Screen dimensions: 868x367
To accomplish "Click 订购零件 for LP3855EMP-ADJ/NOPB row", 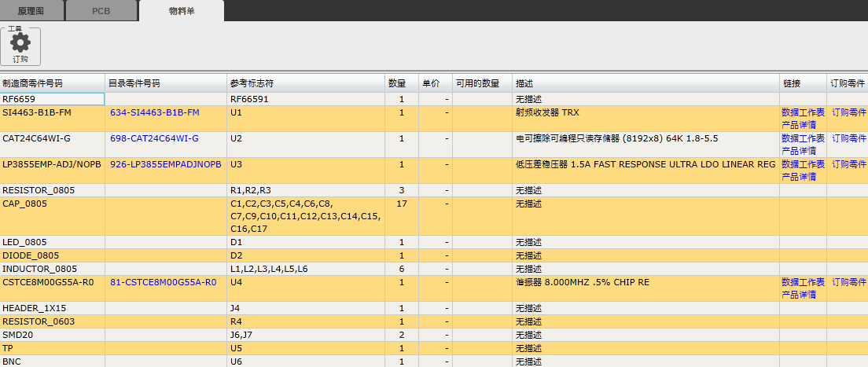I will (848, 164).
